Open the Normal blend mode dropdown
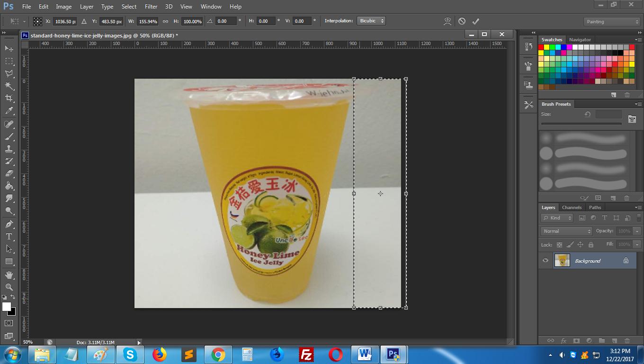The width and height of the screenshot is (644, 364). point(566,231)
